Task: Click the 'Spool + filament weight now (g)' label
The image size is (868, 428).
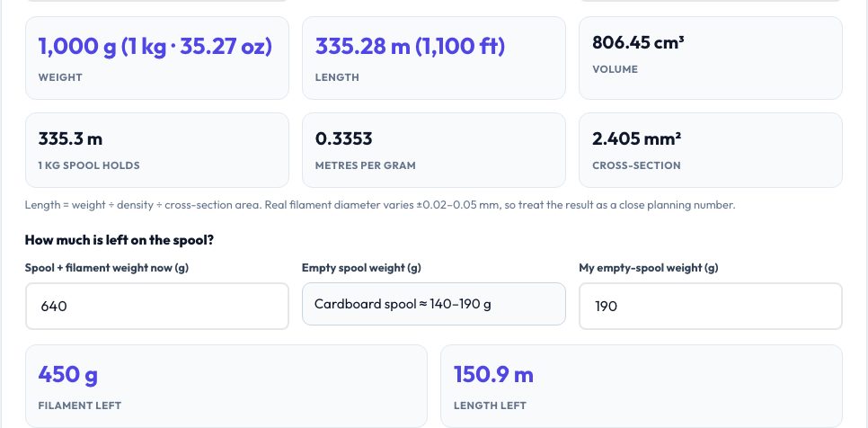Action: (x=107, y=268)
